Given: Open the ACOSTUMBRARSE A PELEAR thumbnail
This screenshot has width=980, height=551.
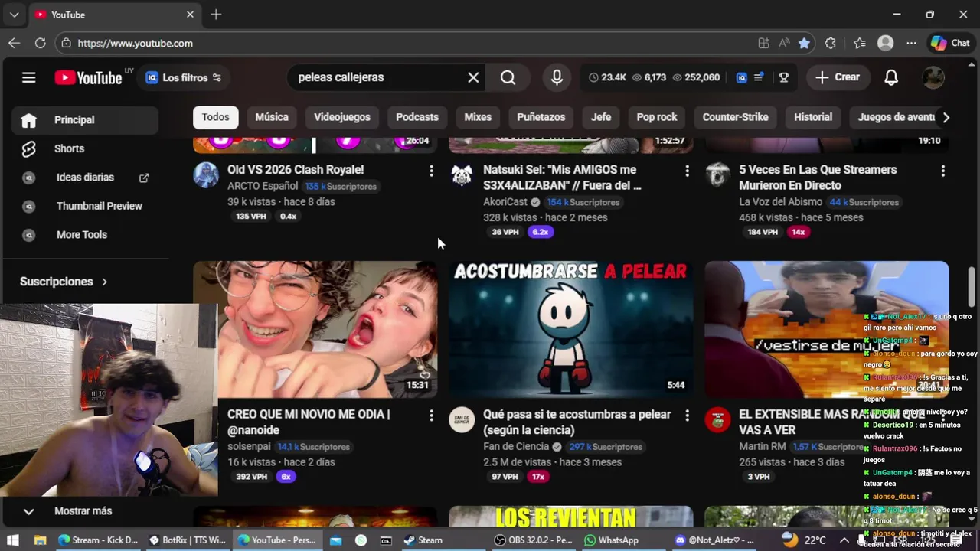Looking at the screenshot, I should [570, 330].
